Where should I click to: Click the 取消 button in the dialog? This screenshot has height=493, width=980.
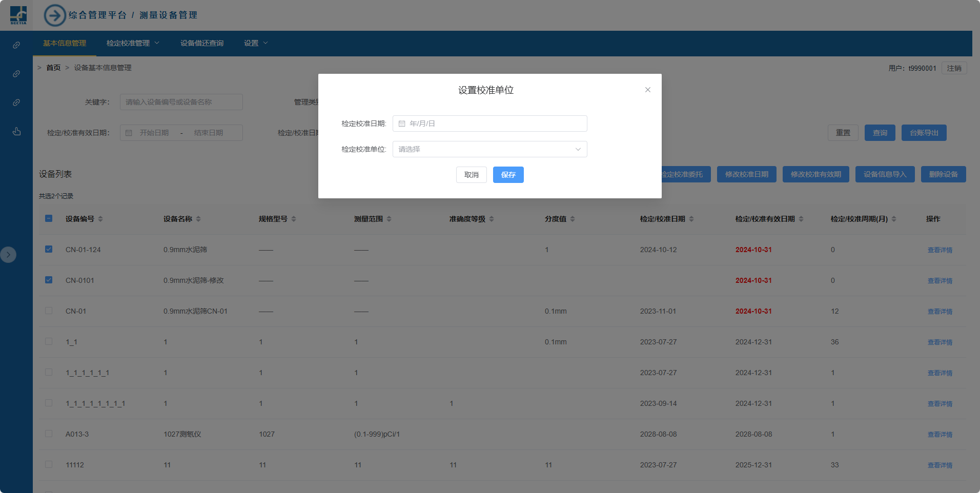pyautogui.click(x=471, y=175)
